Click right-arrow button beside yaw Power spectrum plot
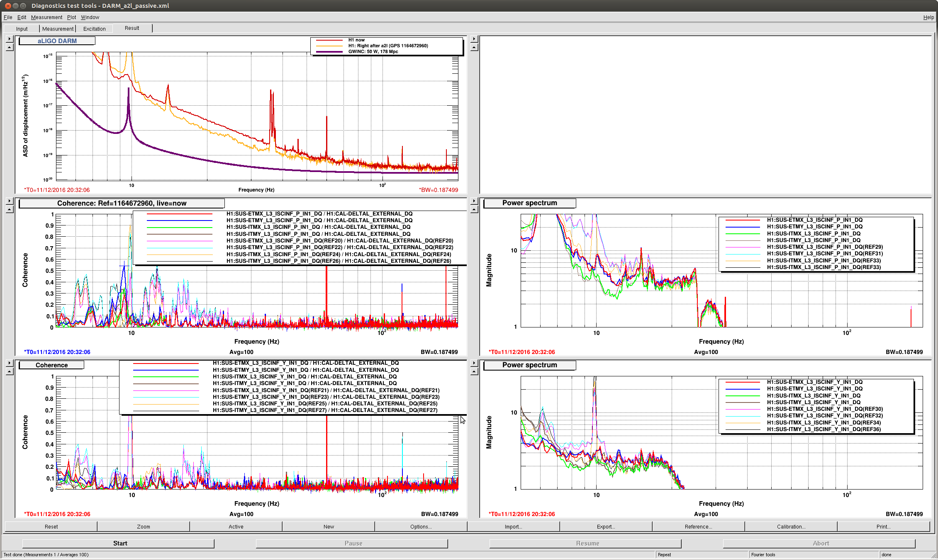The image size is (938, 560). point(474,363)
